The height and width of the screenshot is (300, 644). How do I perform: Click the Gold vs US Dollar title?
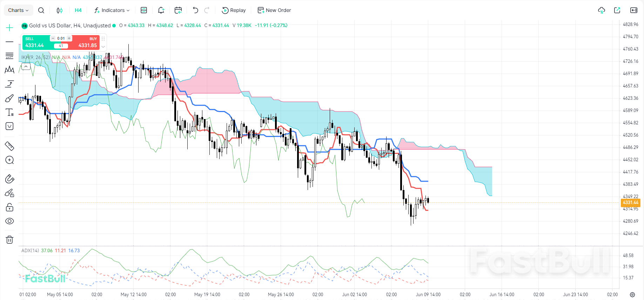coord(70,26)
